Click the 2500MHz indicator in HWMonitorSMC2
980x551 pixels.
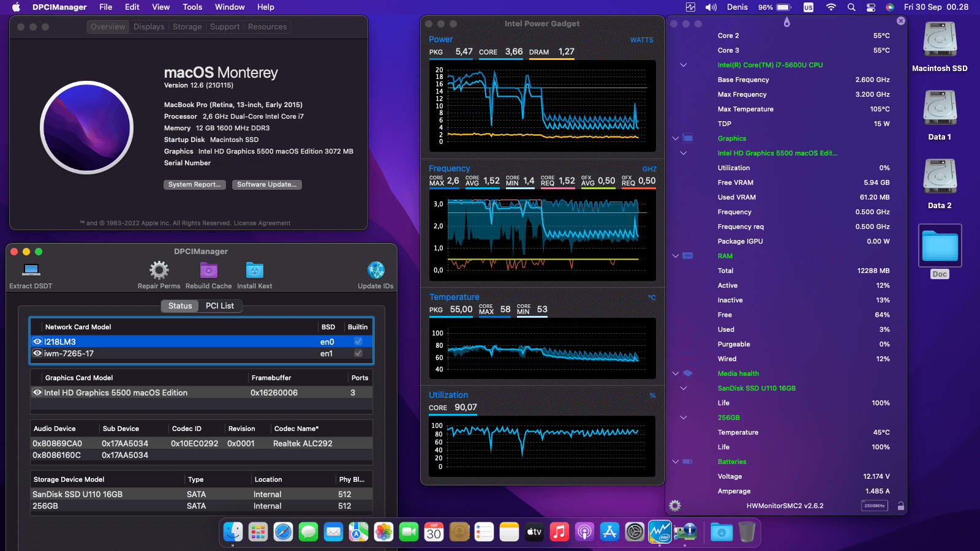(x=874, y=506)
